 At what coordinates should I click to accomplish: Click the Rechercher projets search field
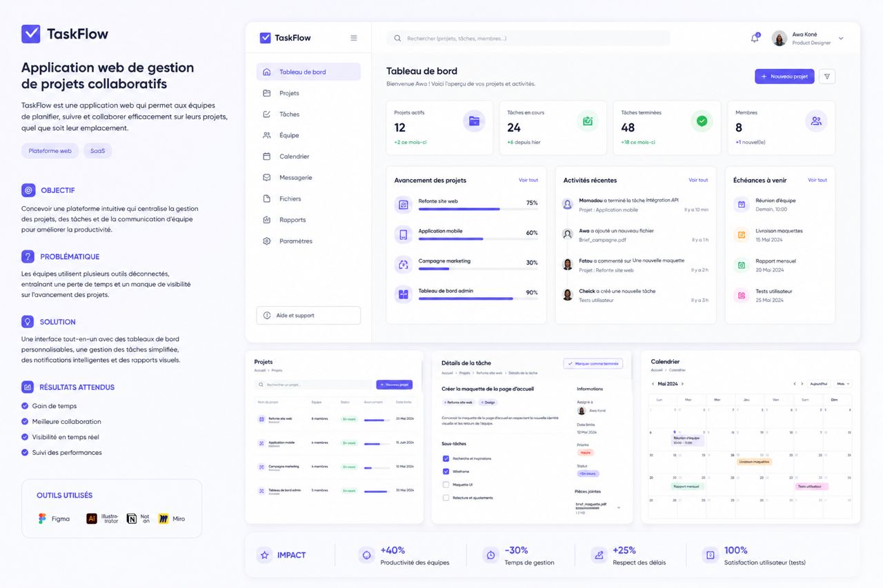click(528, 39)
